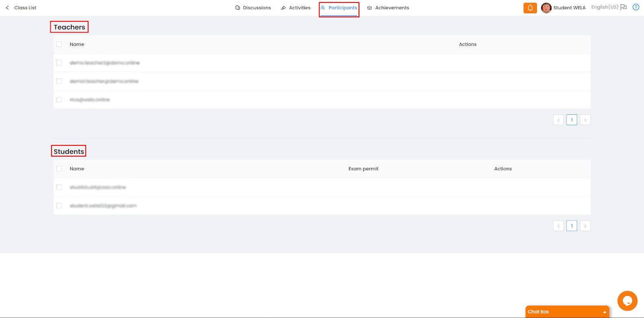Open the round orange chat bubble
This screenshot has height=318, width=644.
[x=627, y=301]
